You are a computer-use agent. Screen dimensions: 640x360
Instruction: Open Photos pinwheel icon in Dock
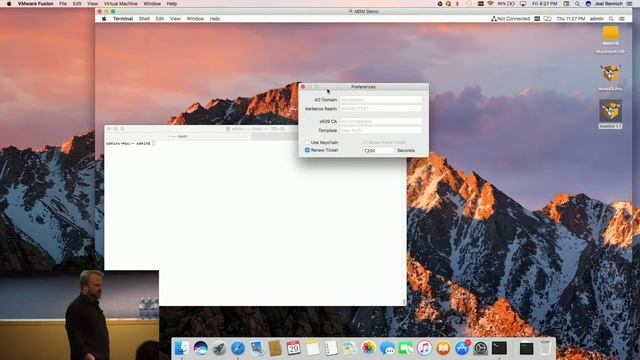[x=368, y=348]
